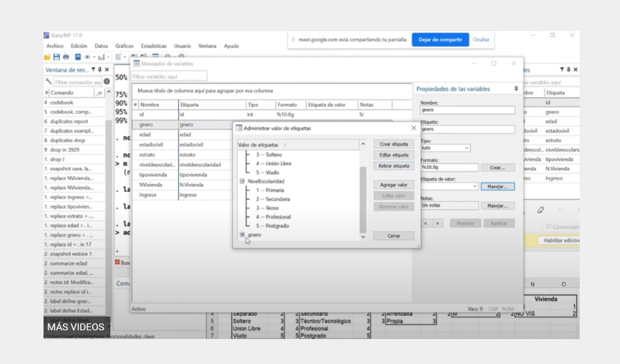Open the Archivo menu

[x=55, y=46]
